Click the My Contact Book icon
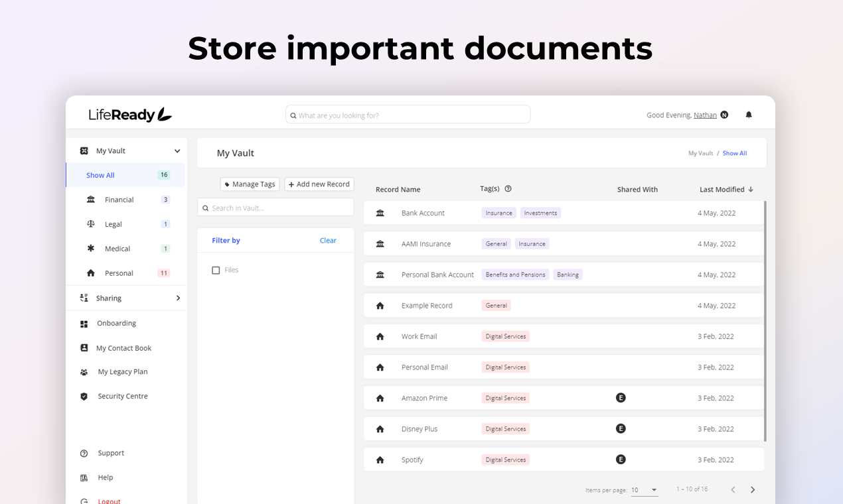843x504 pixels. tap(84, 347)
